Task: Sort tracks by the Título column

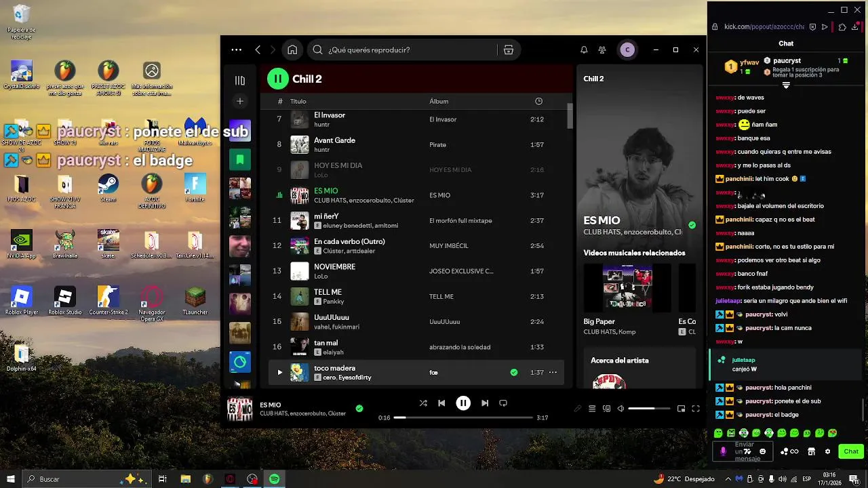Action: coord(298,101)
